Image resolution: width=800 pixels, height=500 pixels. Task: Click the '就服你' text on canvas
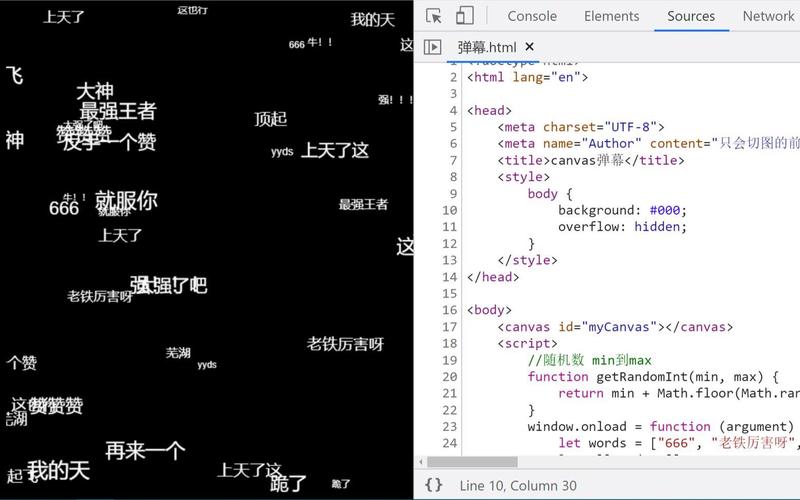(126, 201)
